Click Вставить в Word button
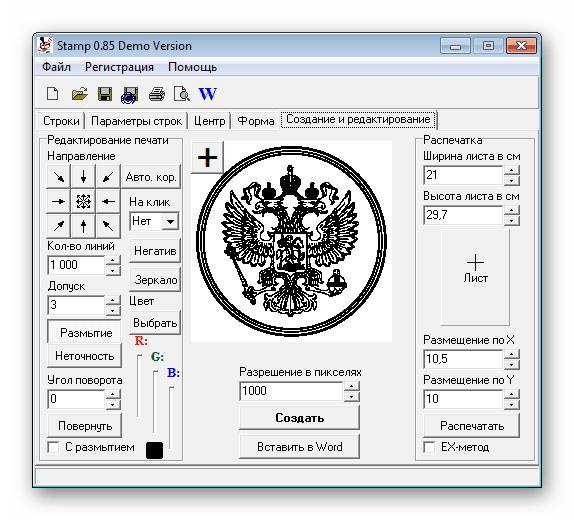The height and width of the screenshot is (520, 574). [299, 447]
